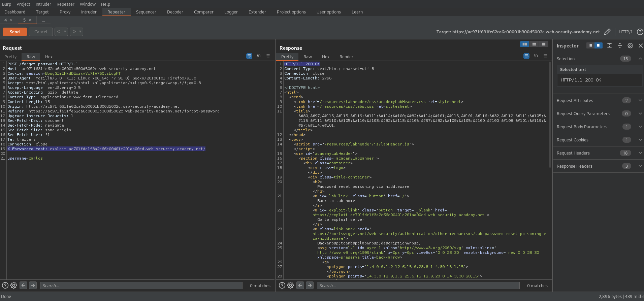This screenshot has height=301, width=644.
Task: Open the Response panel hamburger options menu
Action: (x=545, y=56)
